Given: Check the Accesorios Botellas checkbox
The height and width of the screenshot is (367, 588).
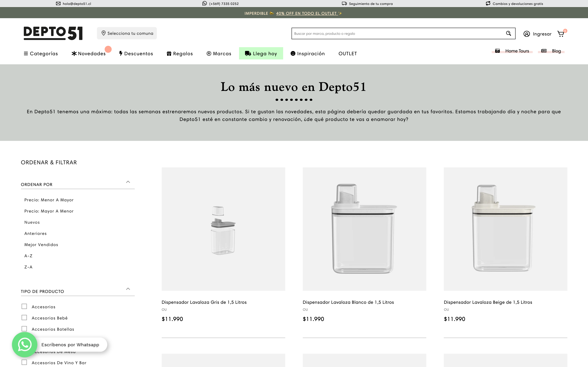Looking at the screenshot, I should point(24,329).
